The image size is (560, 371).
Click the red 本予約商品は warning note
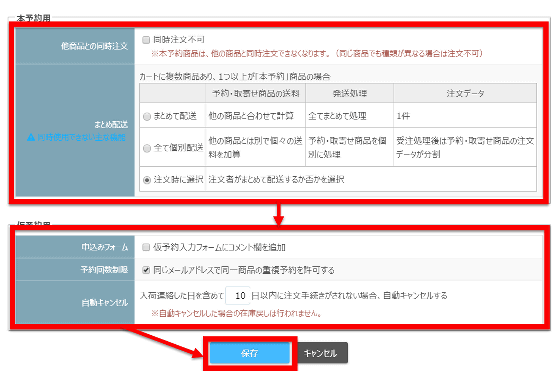tap(317, 54)
